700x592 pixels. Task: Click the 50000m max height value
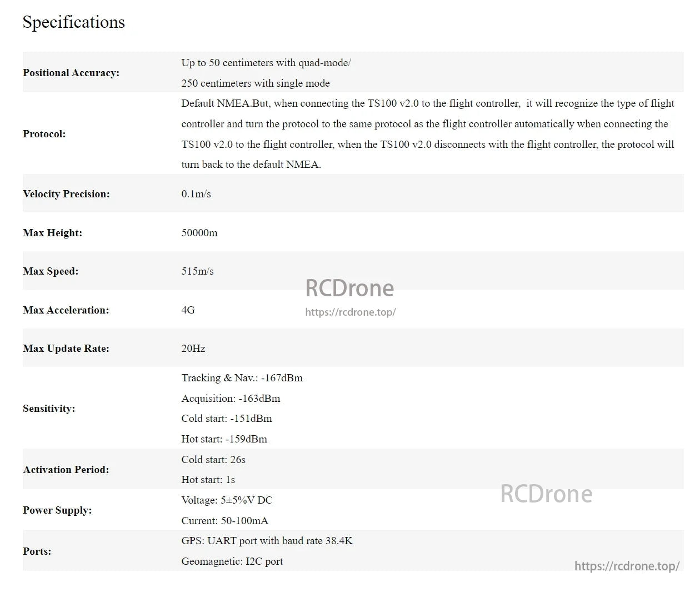click(199, 233)
